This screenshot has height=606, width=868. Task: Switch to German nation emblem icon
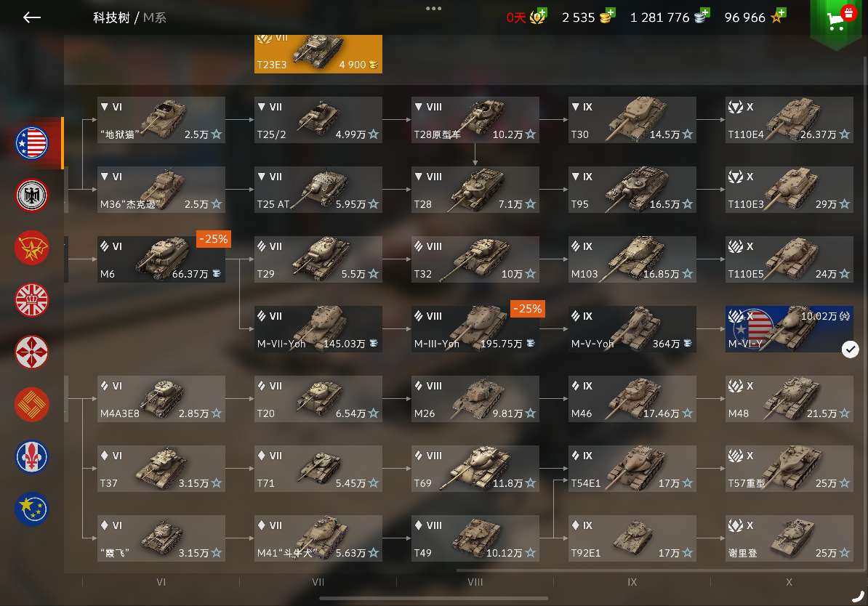[32, 195]
